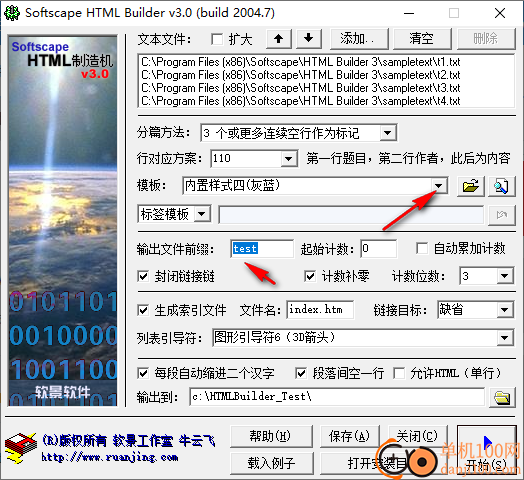
Task: Toggle 每段自动缩进二个汉字 checkbox
Action: tap(143, 373)
